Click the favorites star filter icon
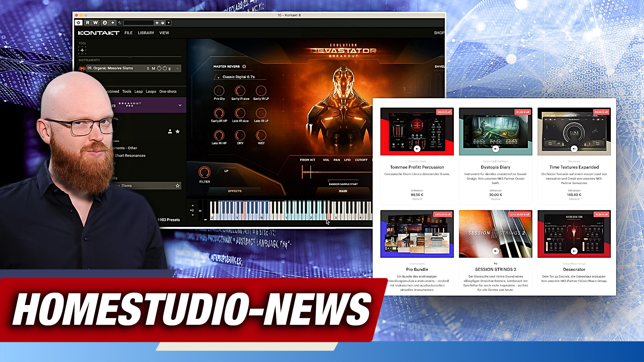This screenshot has height=362, width=644. pos(178,131)
